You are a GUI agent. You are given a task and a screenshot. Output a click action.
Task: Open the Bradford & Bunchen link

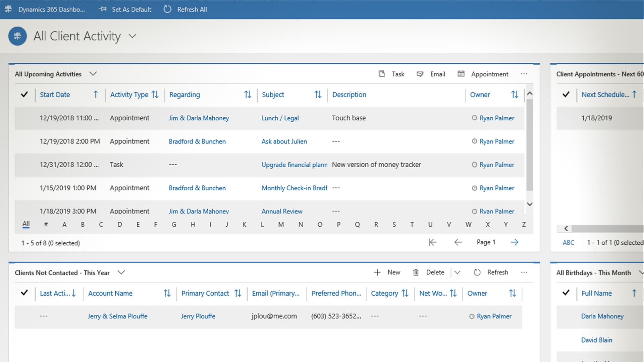[197, 141]
